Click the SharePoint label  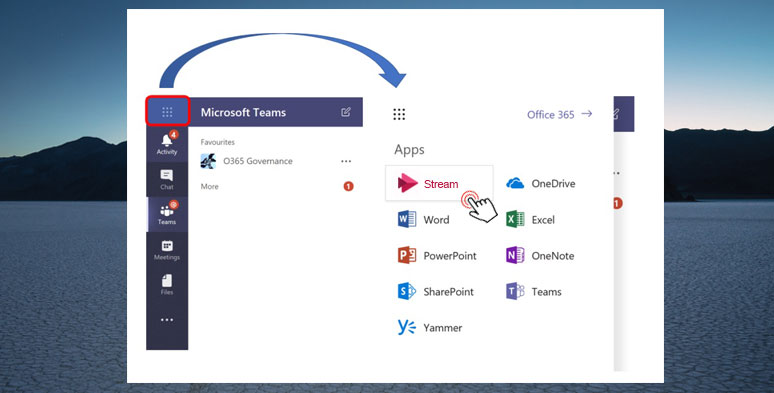coord(448,292)
